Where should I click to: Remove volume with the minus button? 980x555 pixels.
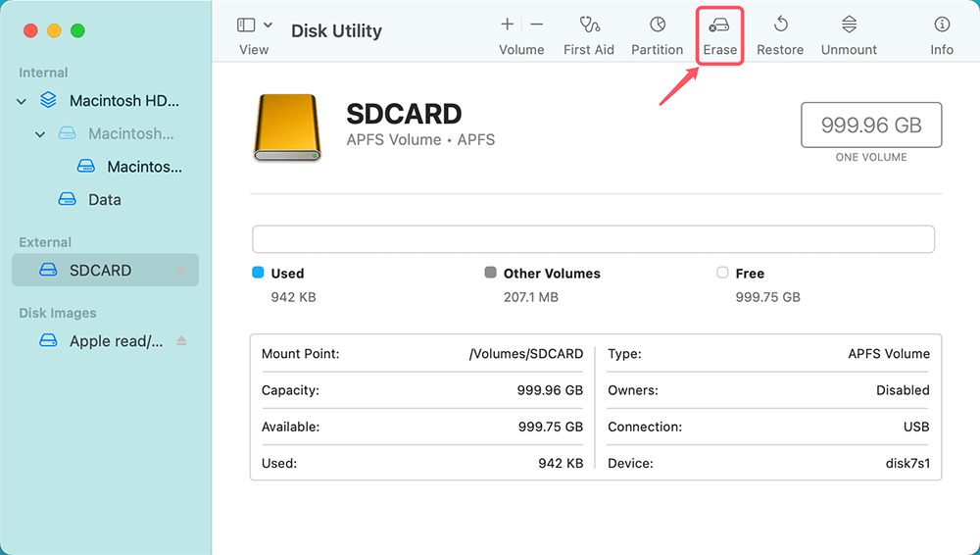(x=537, y=25)
